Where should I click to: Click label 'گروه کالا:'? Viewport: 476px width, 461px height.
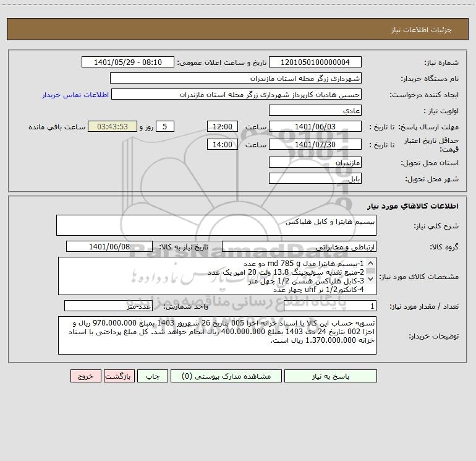click(x=444, y=247)
